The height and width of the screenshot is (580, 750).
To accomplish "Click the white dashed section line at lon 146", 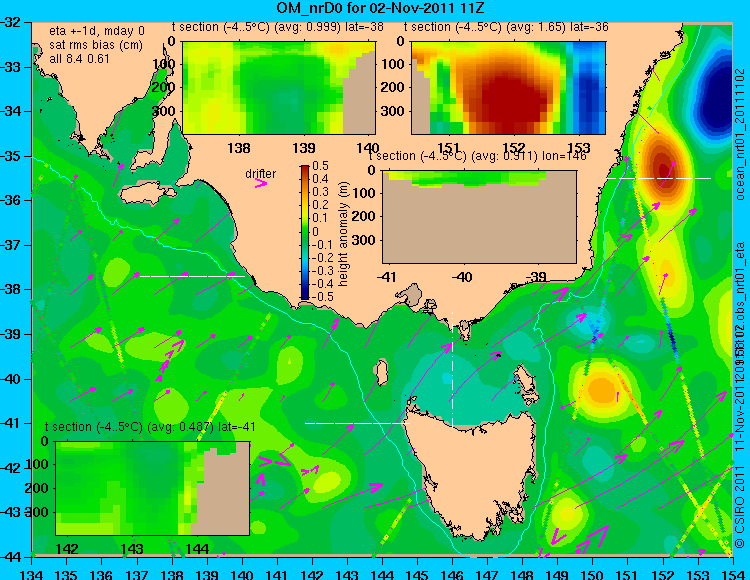I will 452,368.
